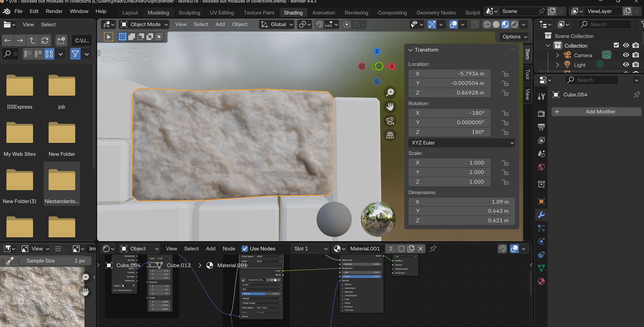Screen dimensions: 644x327
Task: Switch perspective/orthographic grid icon
Action: (x=390, y=135)
